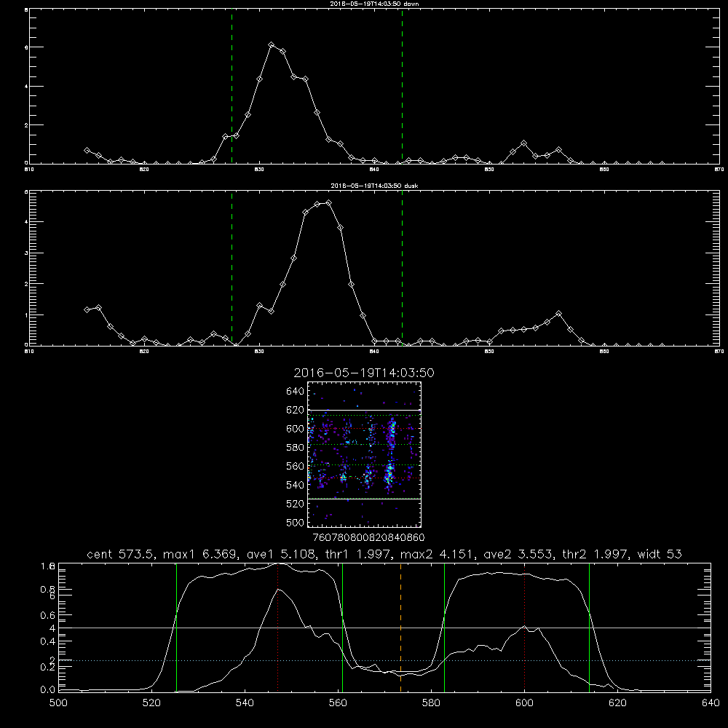
Task: Click the 0.6 label on bottom plot y-axis
Action: click(48, 615)
